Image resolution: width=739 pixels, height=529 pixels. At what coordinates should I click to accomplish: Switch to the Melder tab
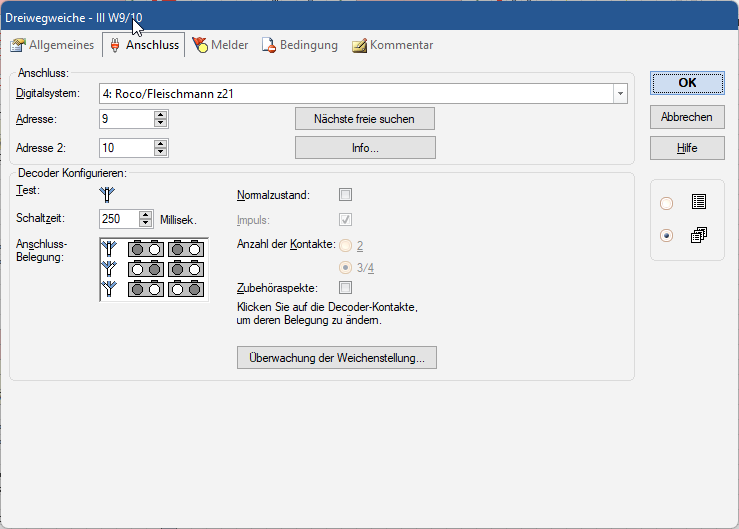(221, 45)
